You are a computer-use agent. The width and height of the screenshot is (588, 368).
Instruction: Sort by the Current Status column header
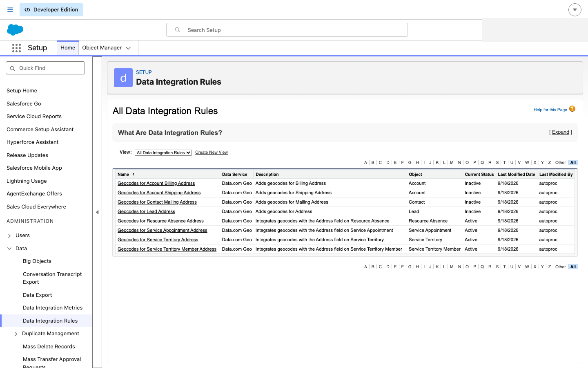click(479, 174)
